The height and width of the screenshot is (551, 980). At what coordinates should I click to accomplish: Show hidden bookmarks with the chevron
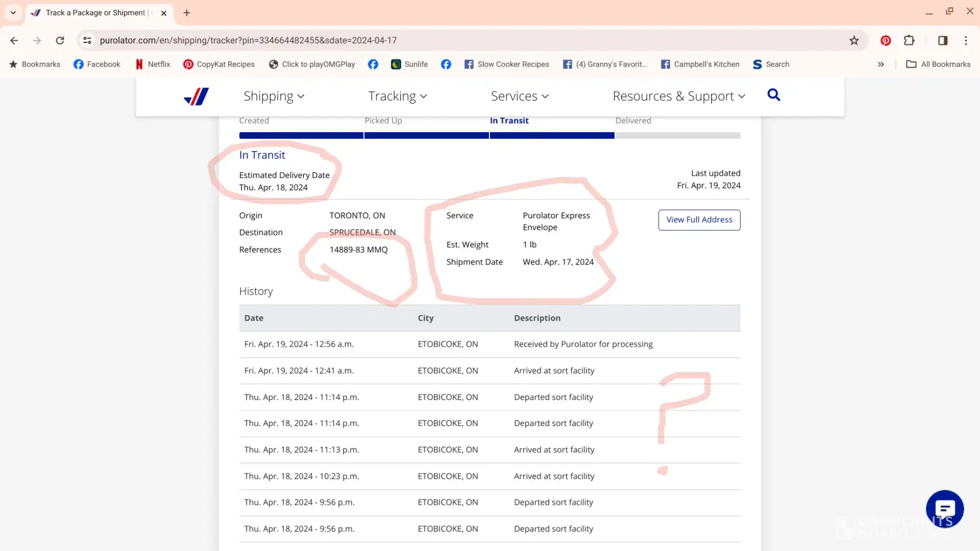881,64
